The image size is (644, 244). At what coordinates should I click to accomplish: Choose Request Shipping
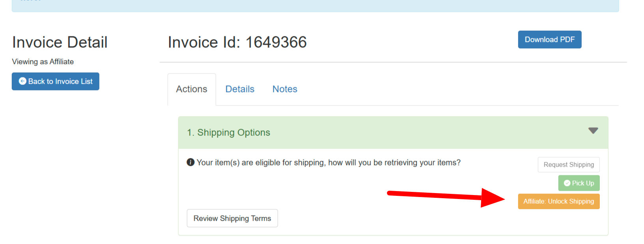[x=568, y=165]
